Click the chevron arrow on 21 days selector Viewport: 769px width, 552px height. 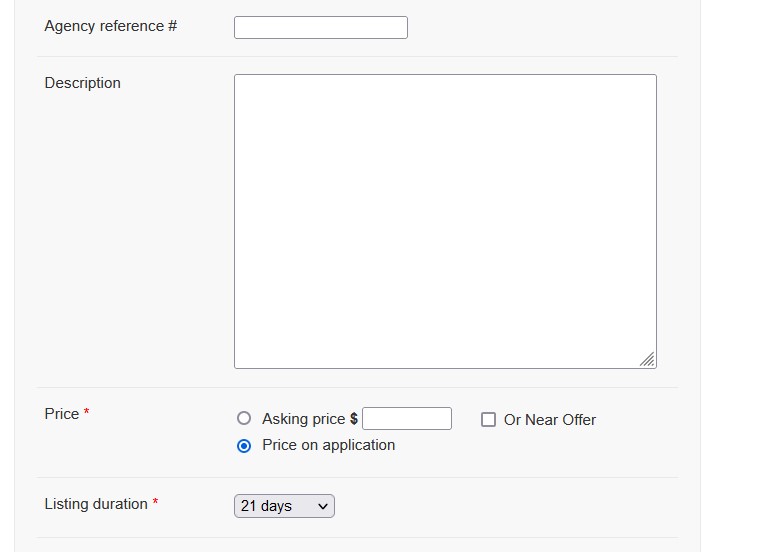coord(323,506)
